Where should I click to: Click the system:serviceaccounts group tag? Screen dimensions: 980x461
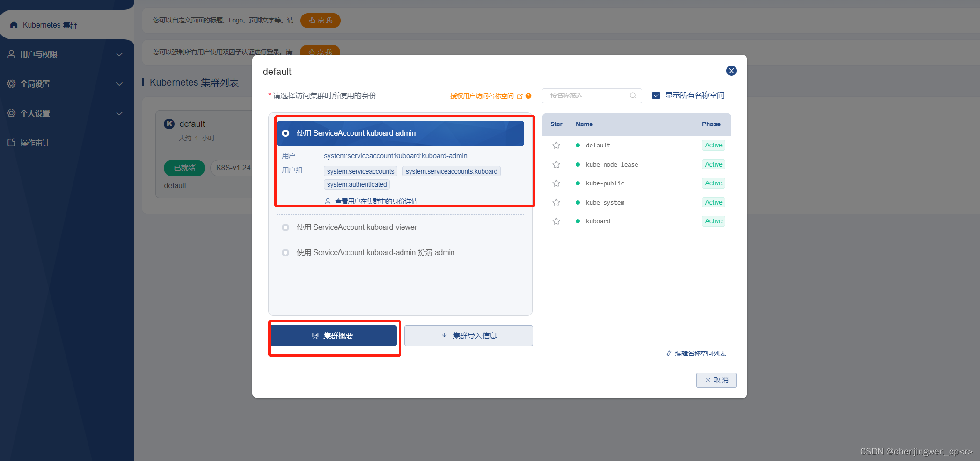pyautogui.click(x=360, y=171)
